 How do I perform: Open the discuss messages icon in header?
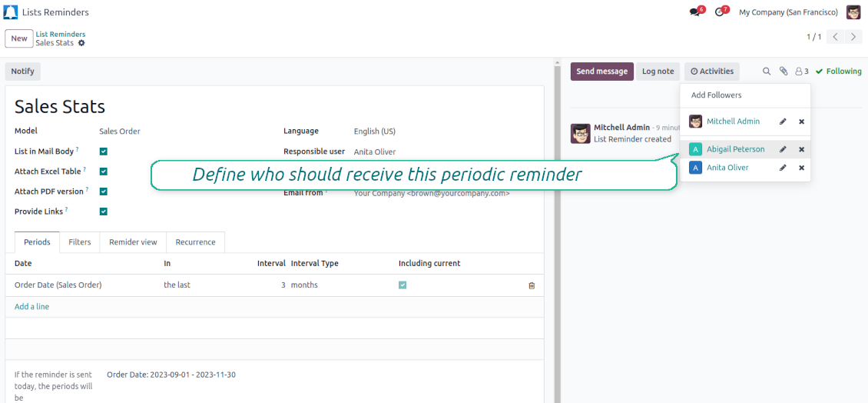[695, 12]
